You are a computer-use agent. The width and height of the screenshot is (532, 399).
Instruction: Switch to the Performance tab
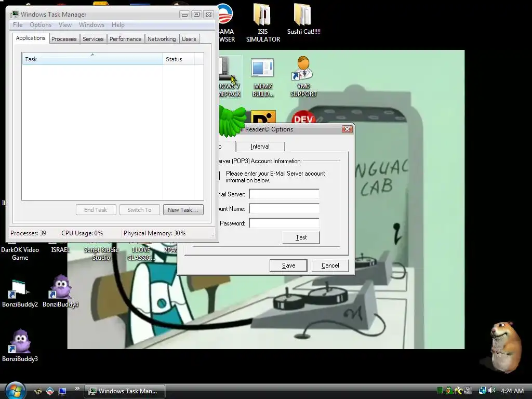point(126,39)
